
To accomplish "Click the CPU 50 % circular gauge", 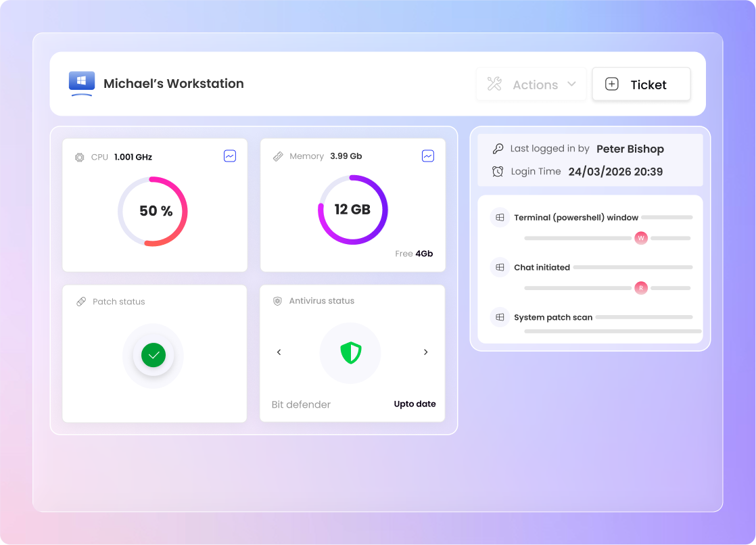I will (x=153, y=211).
